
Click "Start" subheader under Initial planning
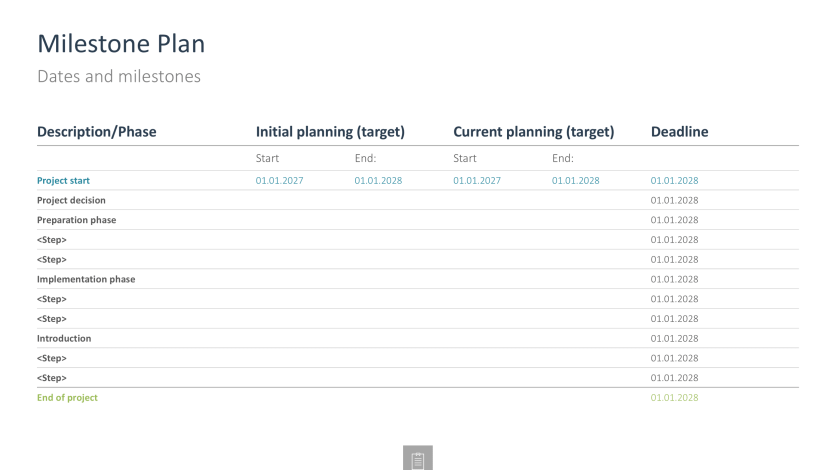(267, 158)
